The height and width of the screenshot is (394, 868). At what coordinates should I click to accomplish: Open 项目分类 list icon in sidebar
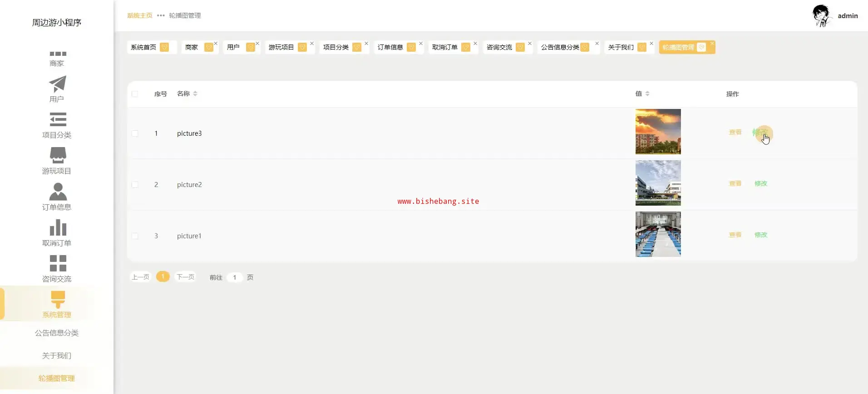coord(58,119)
